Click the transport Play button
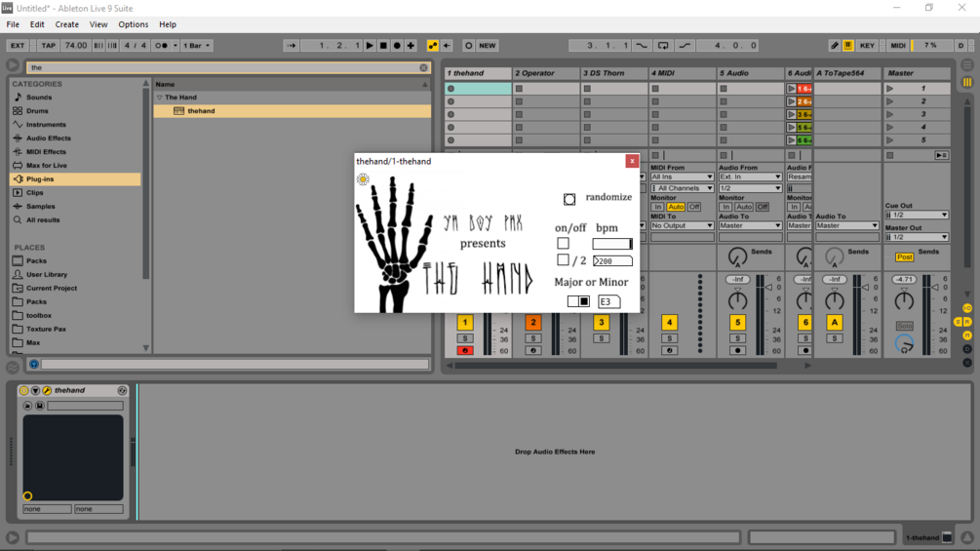The width and height of the screenshot is (980, 551). pos(370,46)
